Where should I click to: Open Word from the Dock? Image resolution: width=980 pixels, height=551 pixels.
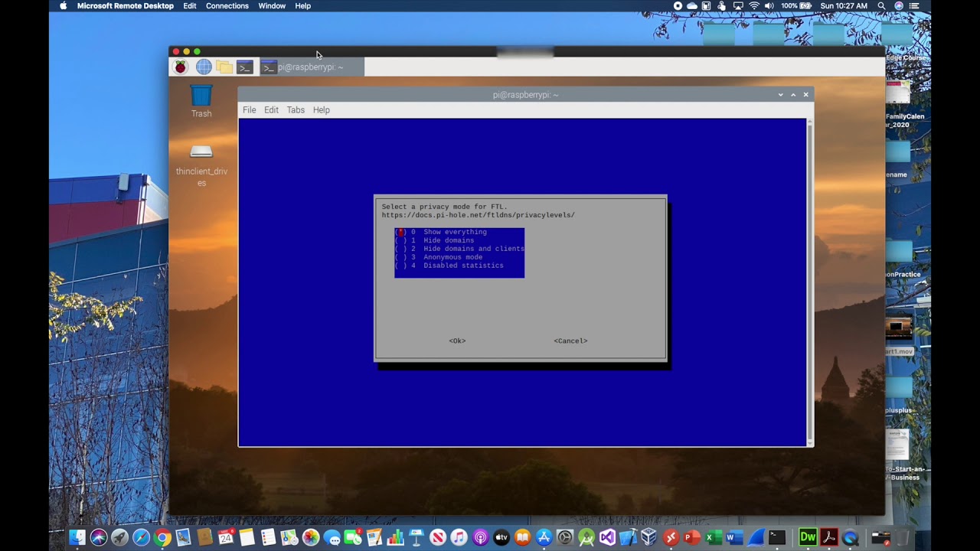click(x=734, y=538)
